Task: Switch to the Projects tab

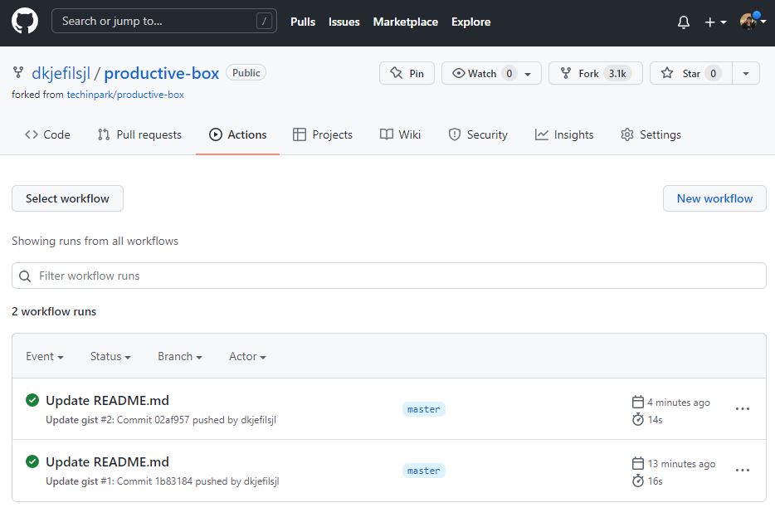Action: point(323,134)
